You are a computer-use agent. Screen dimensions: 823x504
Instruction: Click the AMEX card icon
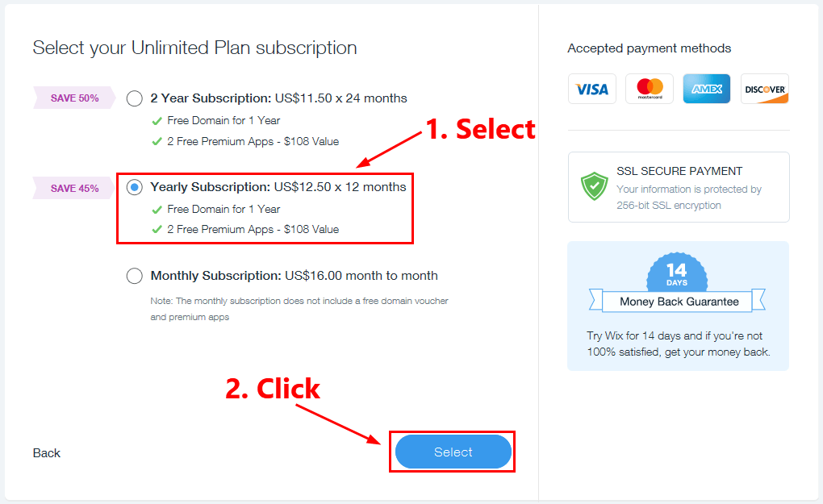[707, 90]
